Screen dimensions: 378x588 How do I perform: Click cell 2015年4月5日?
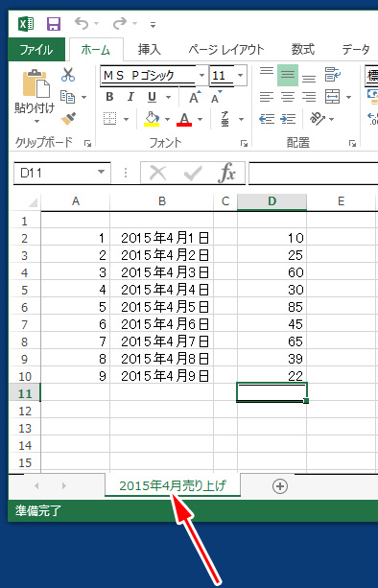[x=161, y=307]
